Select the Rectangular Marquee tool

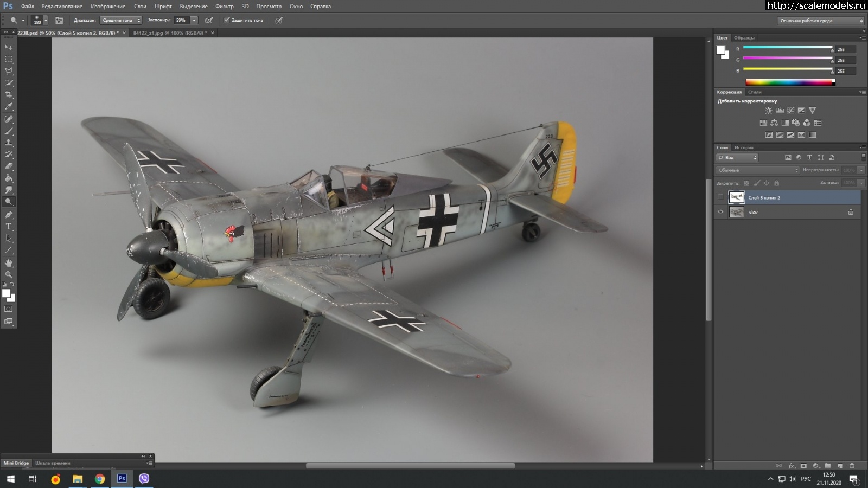[x=9, y=59]
